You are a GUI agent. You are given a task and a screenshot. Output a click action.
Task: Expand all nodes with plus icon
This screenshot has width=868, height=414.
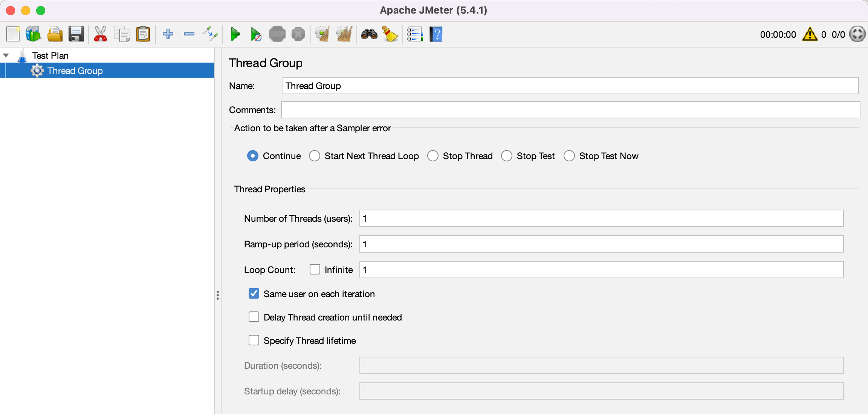pyautogui.click(x=168, y=34)
